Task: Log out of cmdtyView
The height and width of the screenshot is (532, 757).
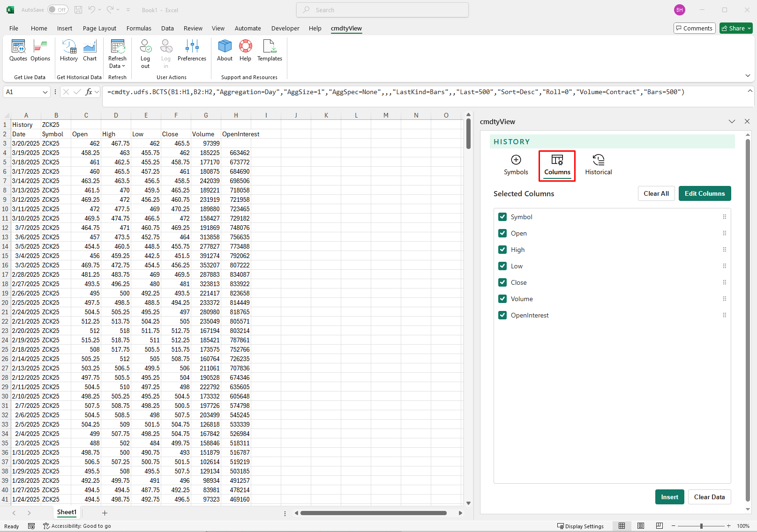Action: (145, 54)
